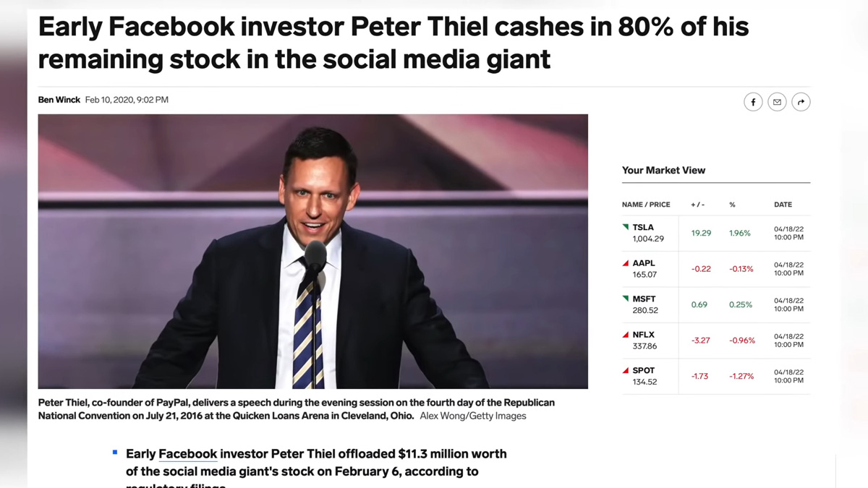
Task: Click the forward share arrow icon
Action: (801, 102)
